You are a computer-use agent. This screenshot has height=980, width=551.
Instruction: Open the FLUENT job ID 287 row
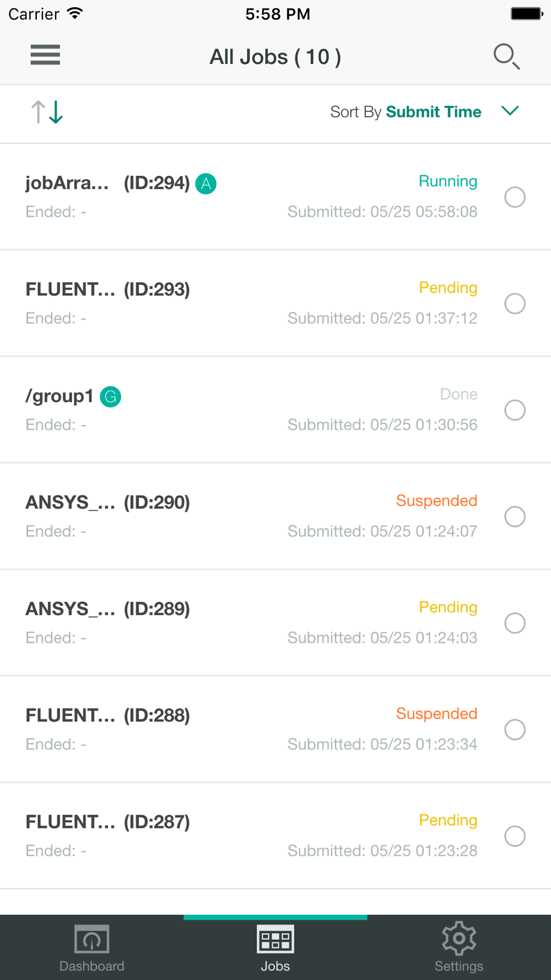click(275, 836)
